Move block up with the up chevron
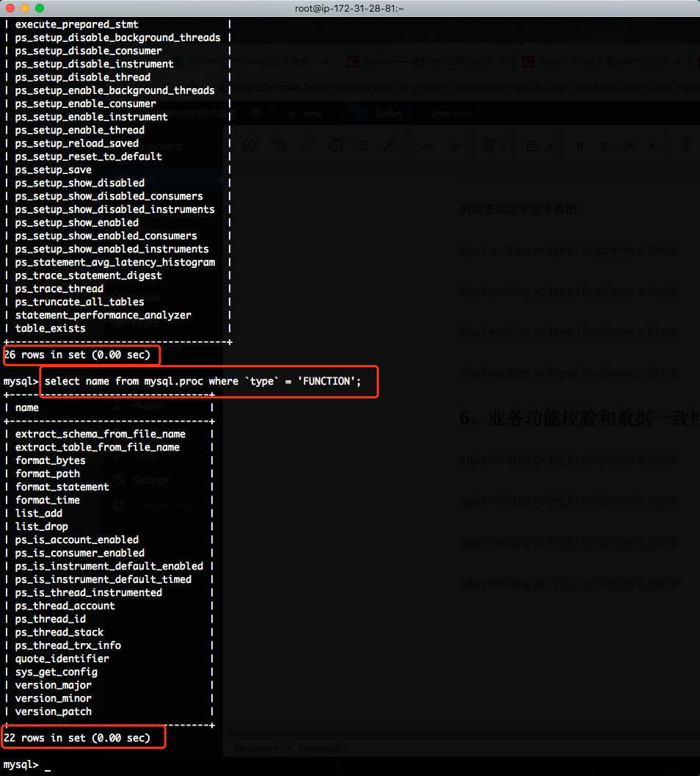 click(x=427, y=146)
